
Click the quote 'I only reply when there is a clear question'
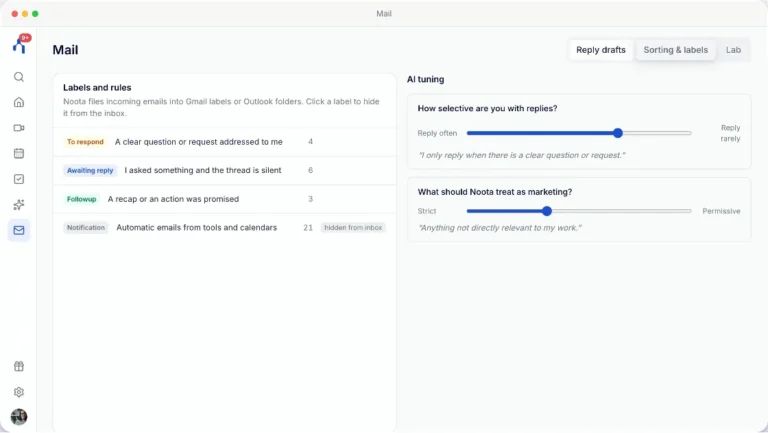pyautogui.click(x=522, y=155)
